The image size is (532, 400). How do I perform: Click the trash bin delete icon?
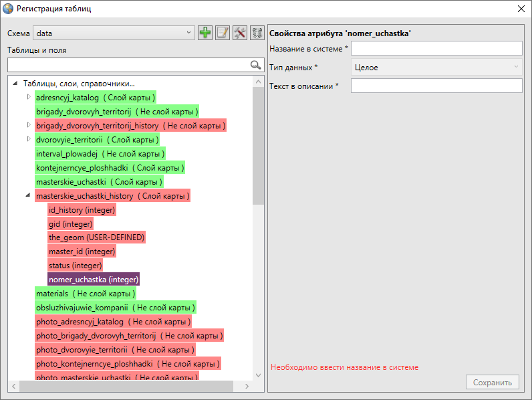(256, 33)
